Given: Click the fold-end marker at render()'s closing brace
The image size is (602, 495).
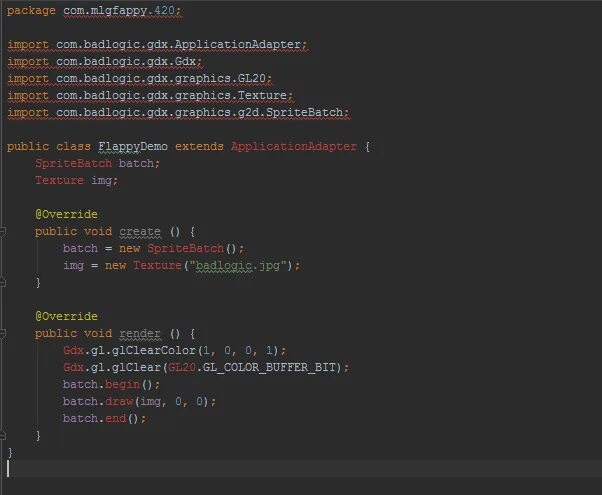Looking at the screenshot, I should coord(2,435).
